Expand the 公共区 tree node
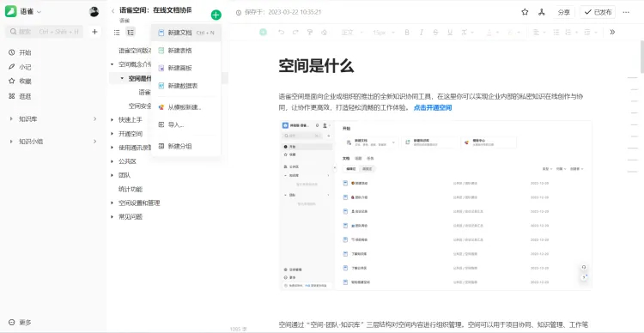The height and width of the screenshot is (333, 644). pos(112,161)
